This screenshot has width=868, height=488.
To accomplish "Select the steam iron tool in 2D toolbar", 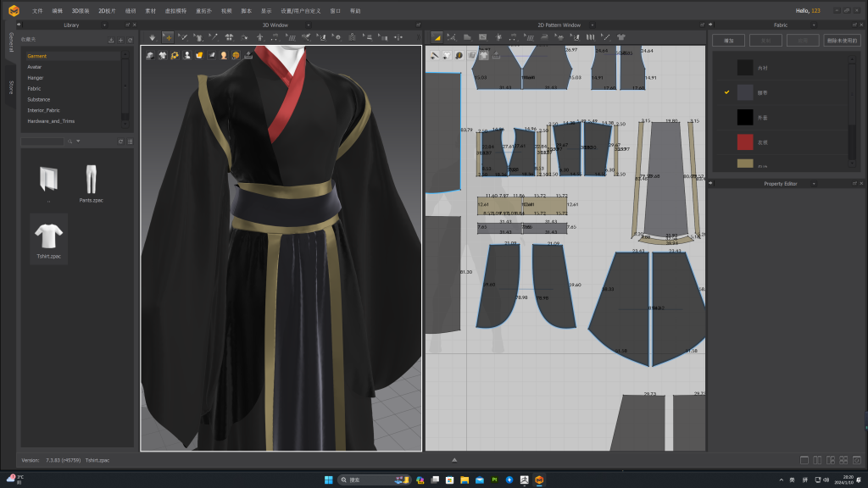I will click(x=544, y=37).
